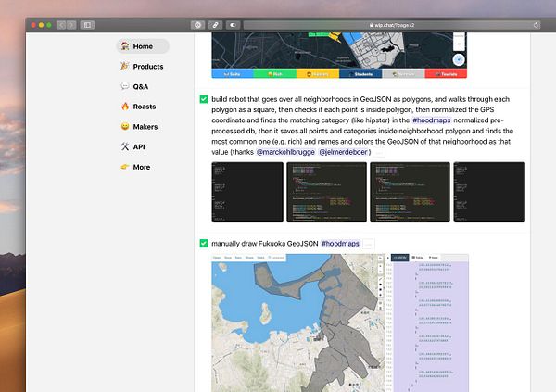Open the dark hoodmaps map screenshot
This screenshot has height=392, width=556.
[x=339, y=55]
